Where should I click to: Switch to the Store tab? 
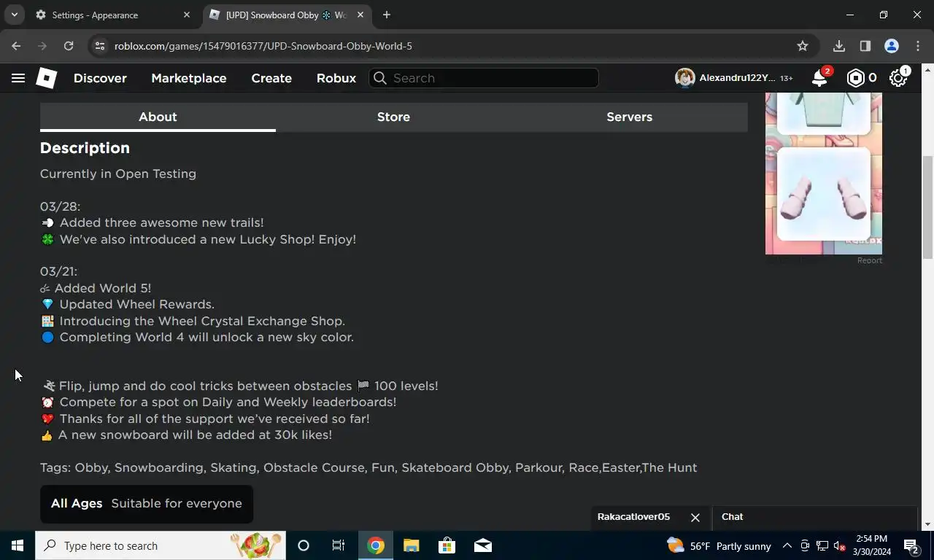tap(393, 117)
